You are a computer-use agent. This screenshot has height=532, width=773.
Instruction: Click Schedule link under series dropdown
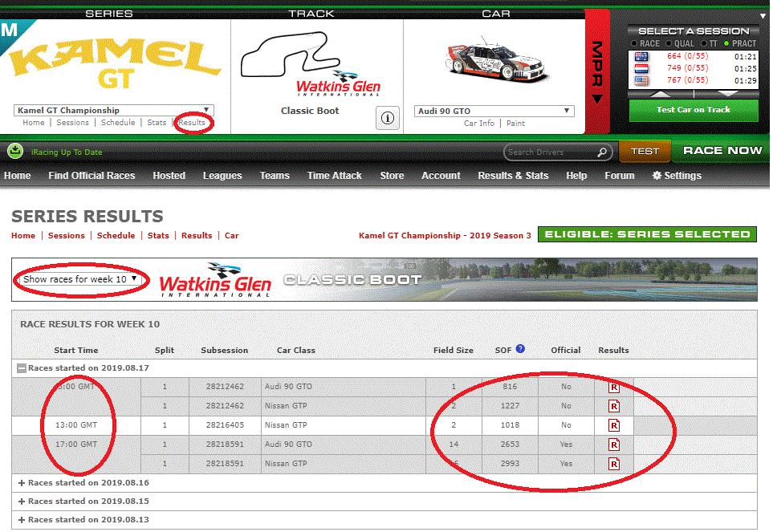point(118,123)
